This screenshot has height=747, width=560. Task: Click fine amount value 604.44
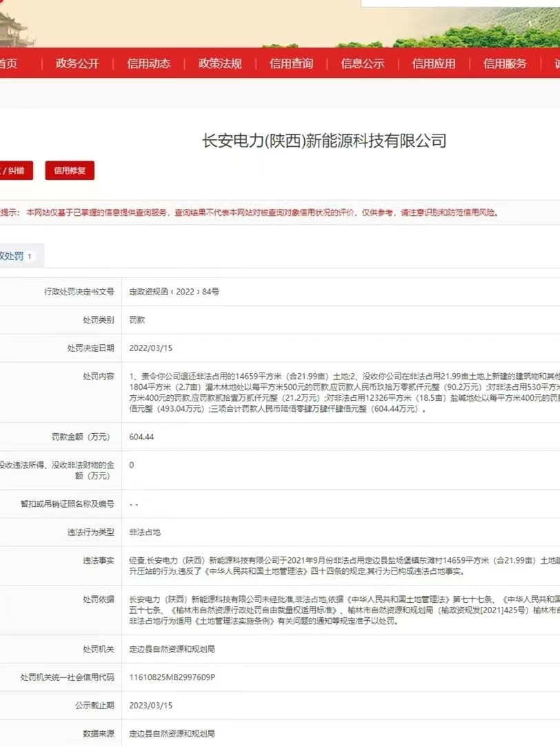141,437
